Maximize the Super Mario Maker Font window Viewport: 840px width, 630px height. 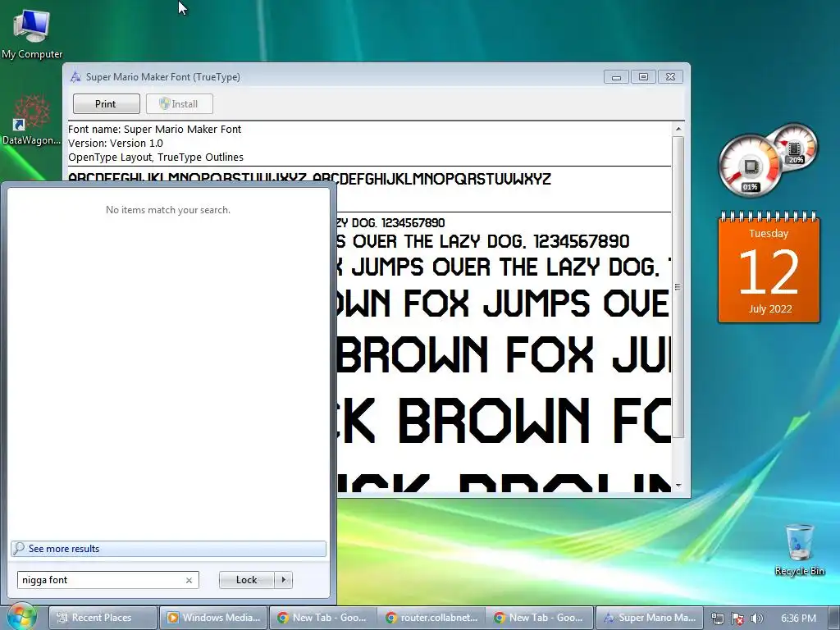point(643,77)
